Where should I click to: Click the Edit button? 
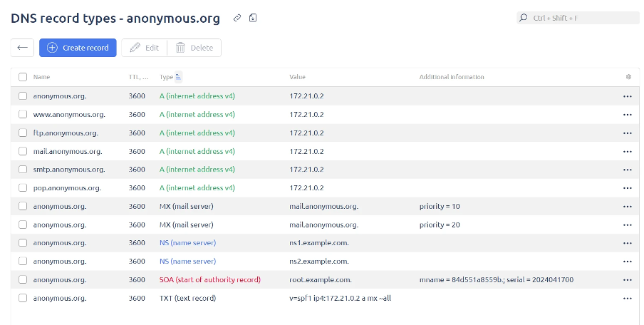pyautogui.click(x=144, y=48)
